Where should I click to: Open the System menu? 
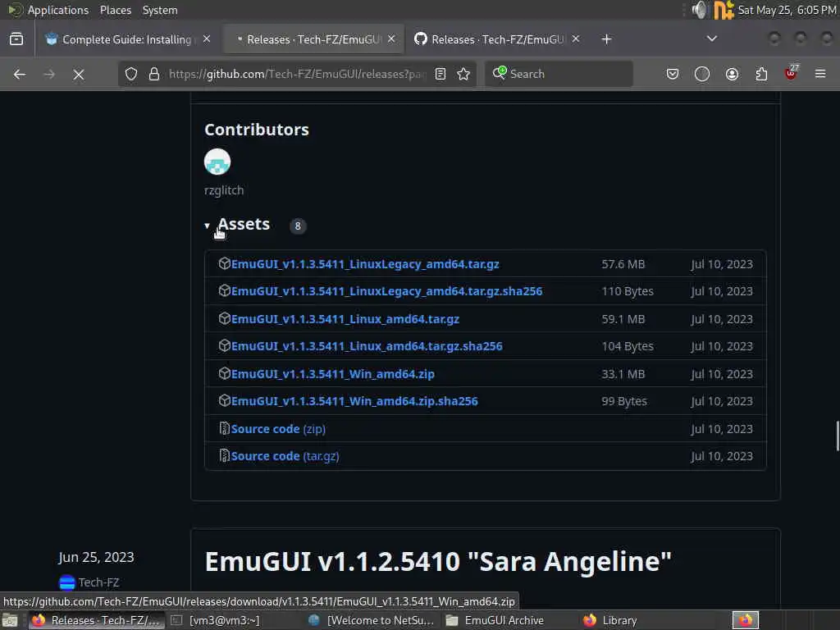pyautogui.click(x=160, y=10)
